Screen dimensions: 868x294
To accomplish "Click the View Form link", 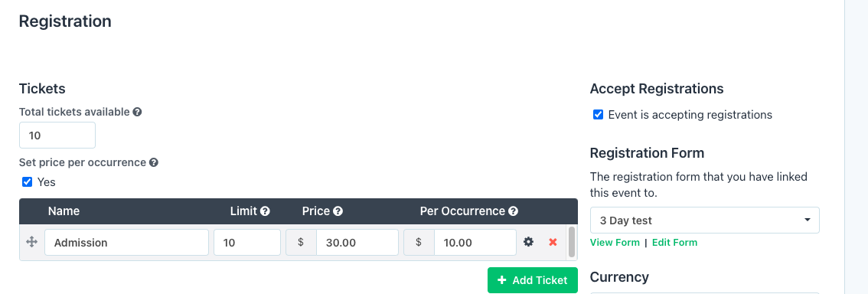I will tap(615, 243).
